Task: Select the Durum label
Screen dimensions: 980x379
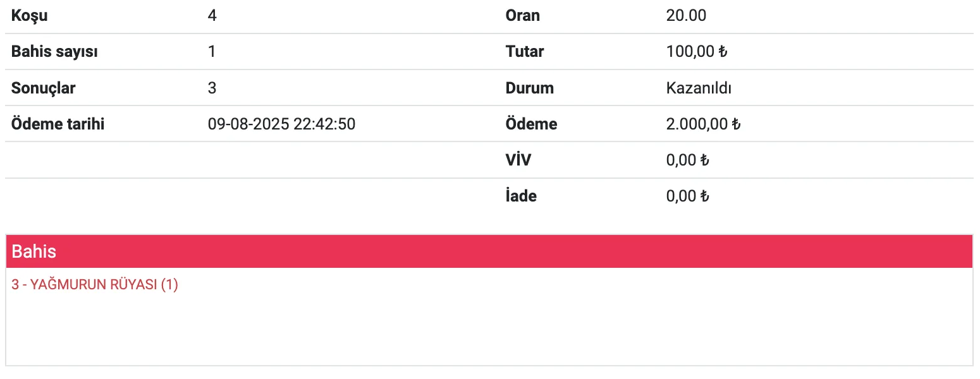Action: [x=530, y=88]
